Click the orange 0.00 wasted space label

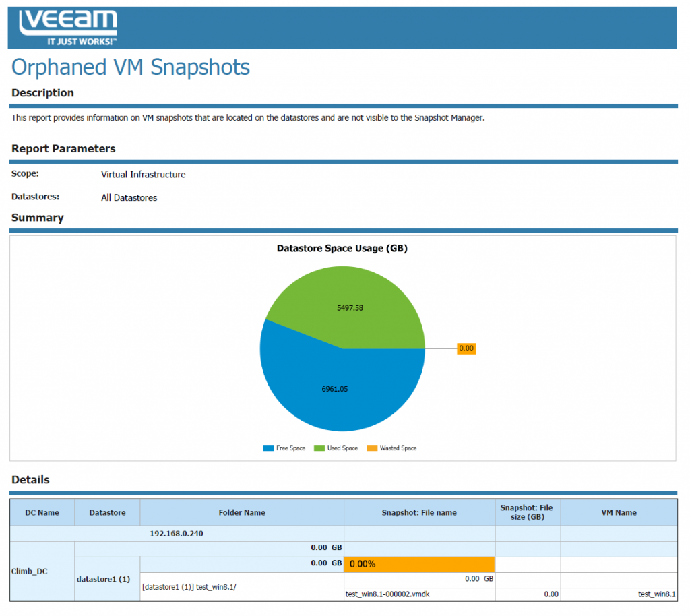tap(466, 348)
